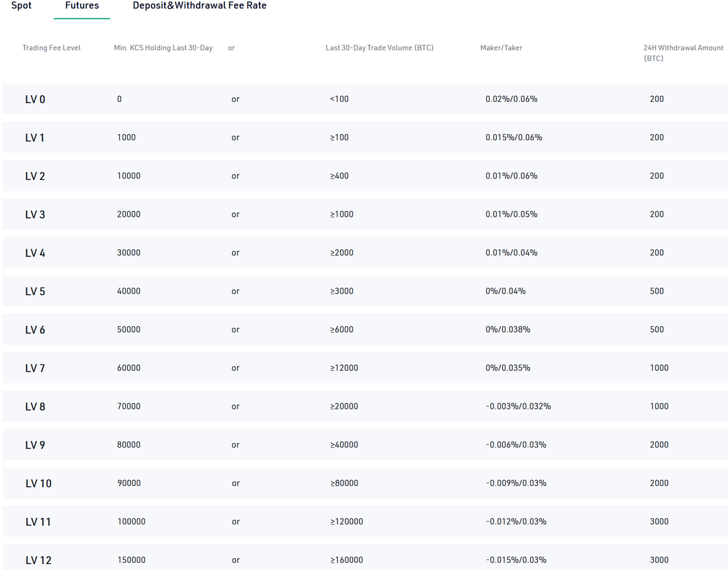
Task: Click the 1000 KCS holding in LV 1
Action: (x=126, y=138)
